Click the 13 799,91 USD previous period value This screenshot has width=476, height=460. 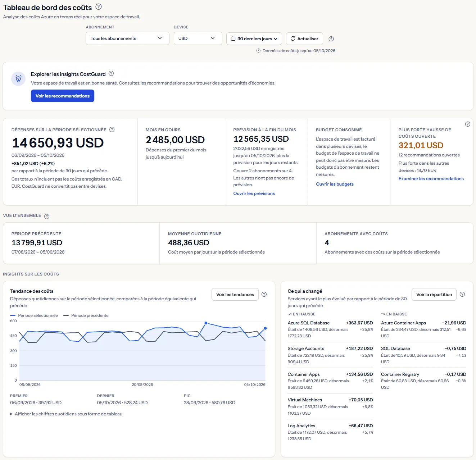(37, 243)
